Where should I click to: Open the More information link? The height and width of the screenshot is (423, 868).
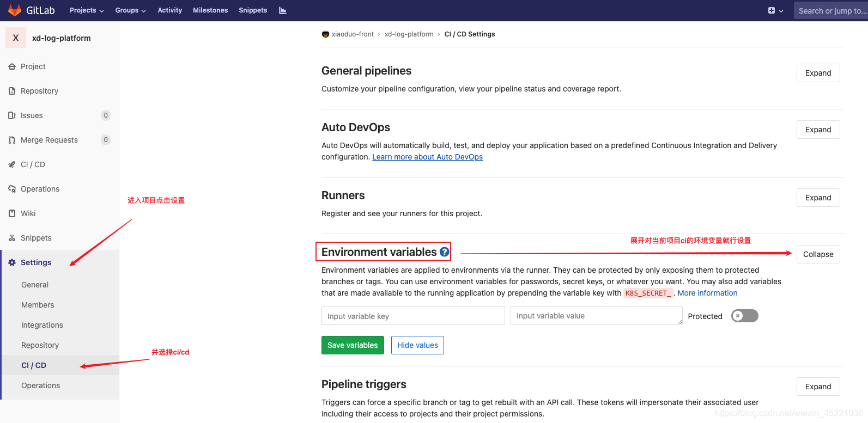click(x=707, y=293)
